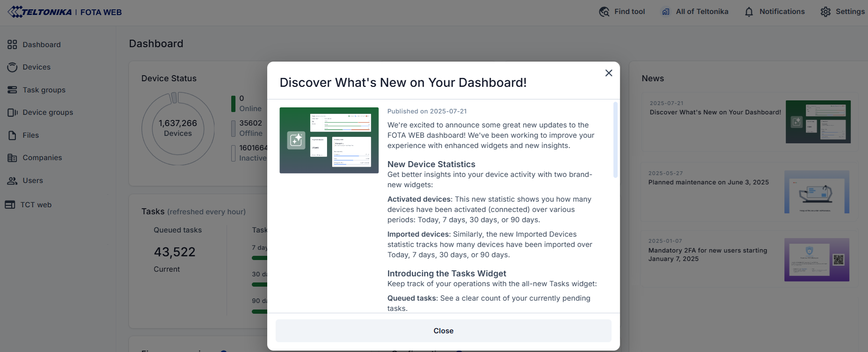This screenshot has height=352, width=868.
Task: Click the Notifications bell icon
Action: coord(749,12)
